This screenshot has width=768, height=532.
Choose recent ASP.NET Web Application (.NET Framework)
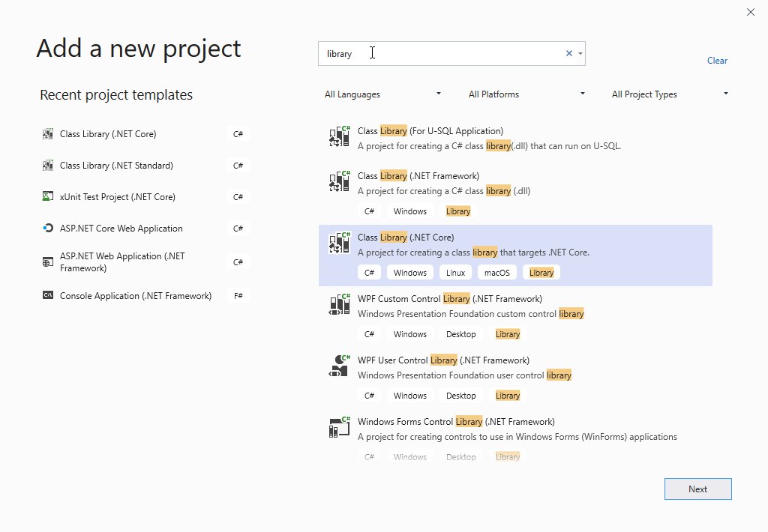pyautogui.click(x=145, y=262)
